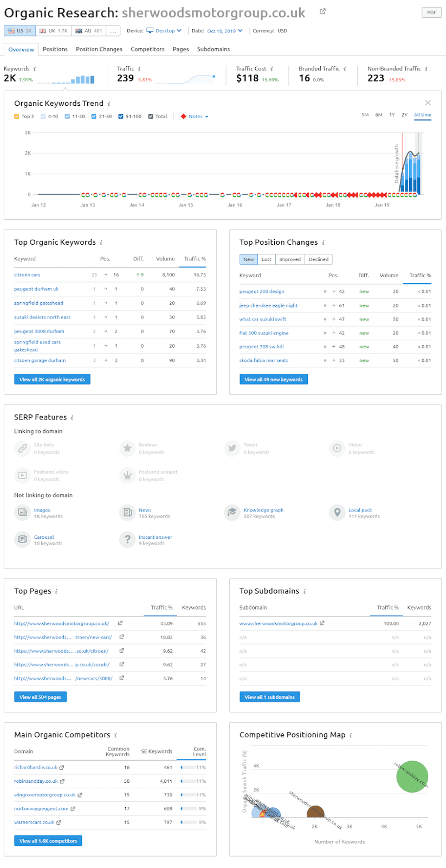
Task: Select the UK 1.7K database tab
Action: [x=54, y=31]
